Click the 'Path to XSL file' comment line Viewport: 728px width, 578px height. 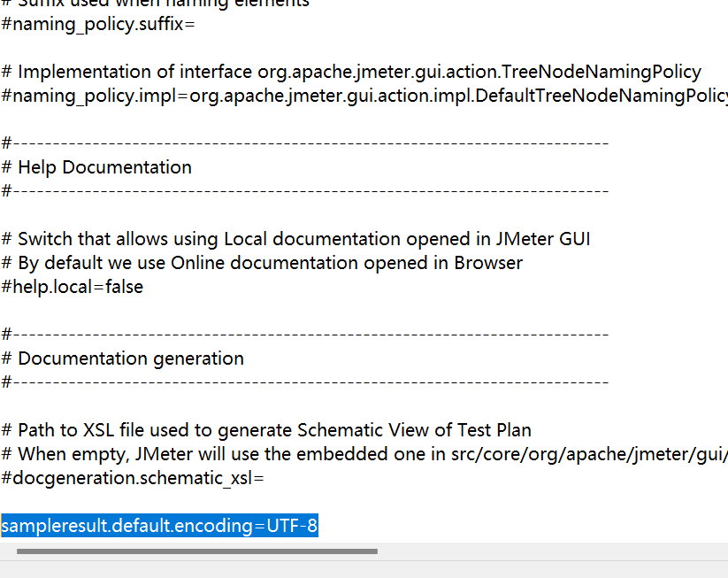266,430
